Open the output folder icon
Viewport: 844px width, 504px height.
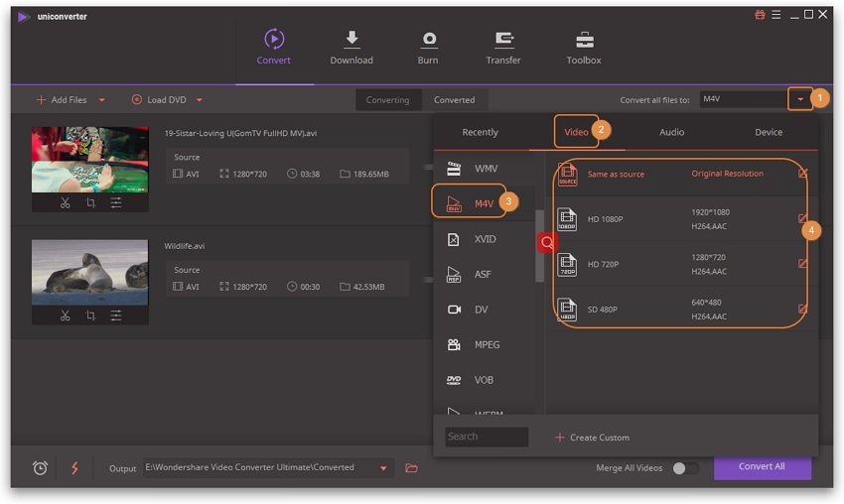tap(412, 468)
